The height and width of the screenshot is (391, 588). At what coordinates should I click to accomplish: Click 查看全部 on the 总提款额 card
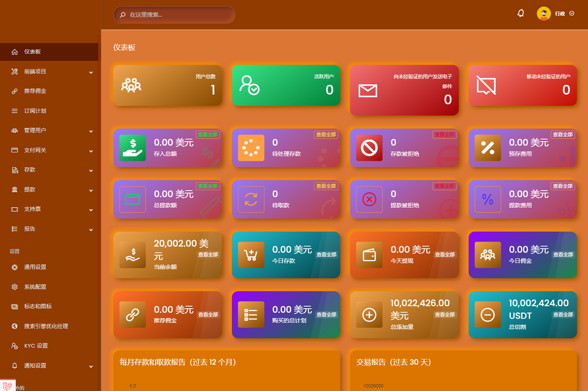coord(208,186)
